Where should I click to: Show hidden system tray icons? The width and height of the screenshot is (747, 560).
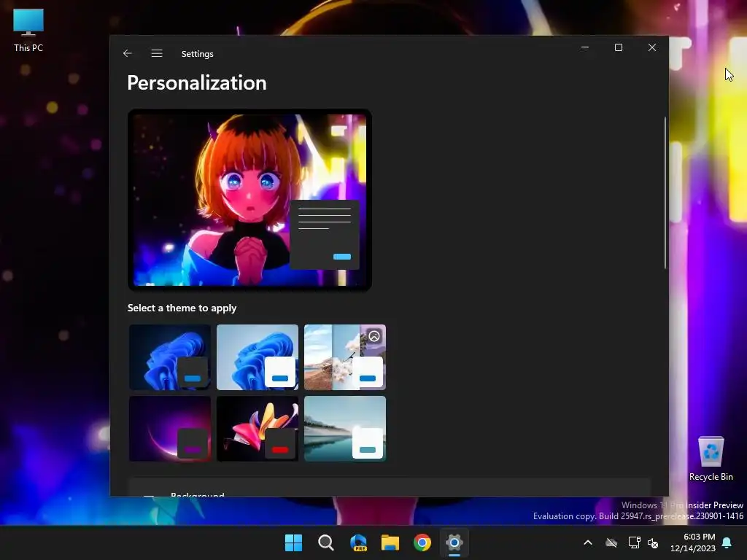coord(588,542)
